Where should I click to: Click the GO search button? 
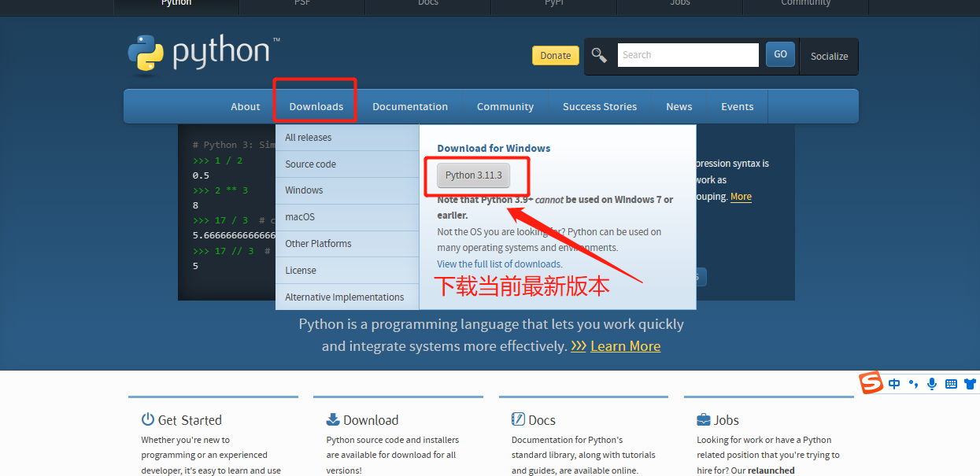[780, 54]
